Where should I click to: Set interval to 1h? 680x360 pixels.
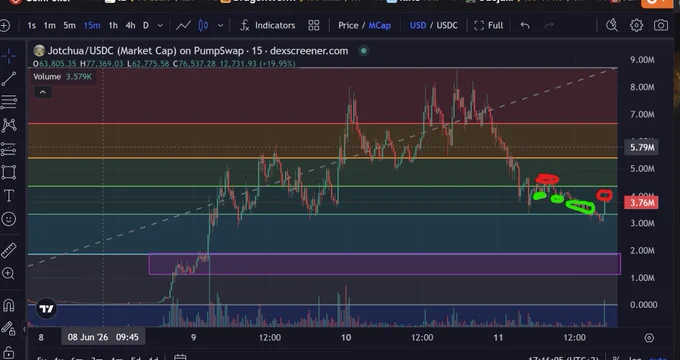tap(113, 26)
